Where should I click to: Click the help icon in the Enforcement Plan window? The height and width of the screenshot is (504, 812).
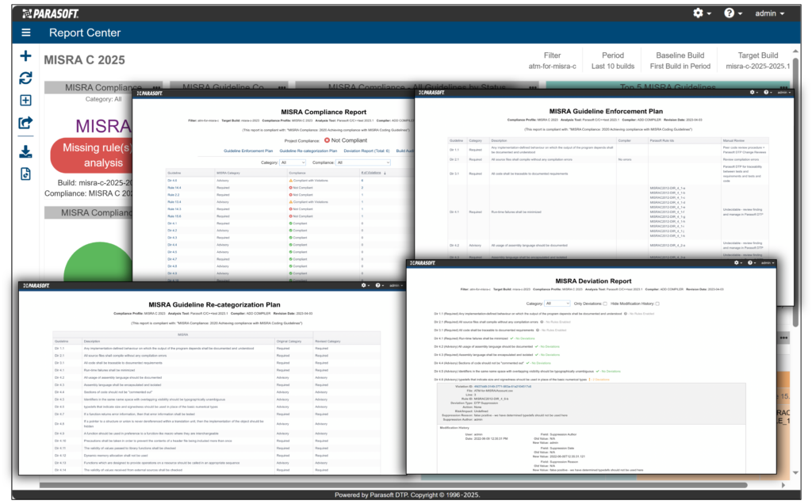pos(767,93)
